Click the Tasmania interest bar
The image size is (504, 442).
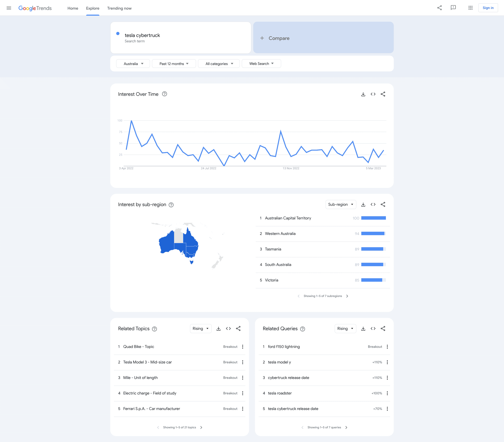(374, 249)
